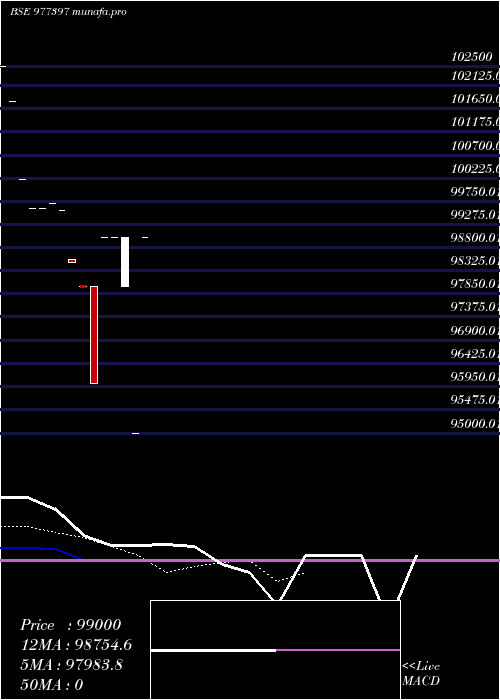Click the <<Live MACD label

point(421,673)
